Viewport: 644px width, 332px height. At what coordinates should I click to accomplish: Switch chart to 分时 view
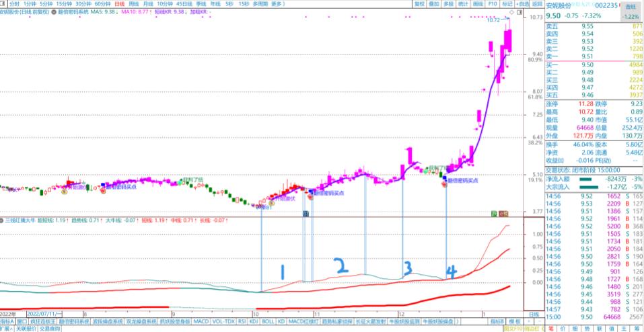(13, 3)
